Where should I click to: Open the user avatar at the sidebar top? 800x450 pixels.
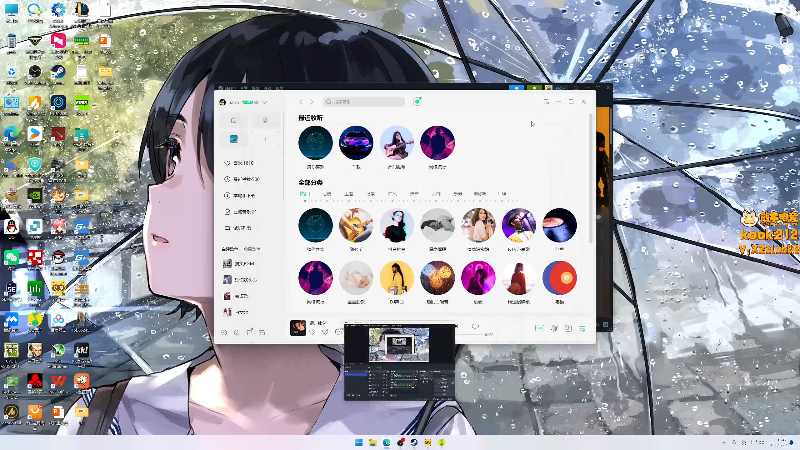(x=222, y=102)
